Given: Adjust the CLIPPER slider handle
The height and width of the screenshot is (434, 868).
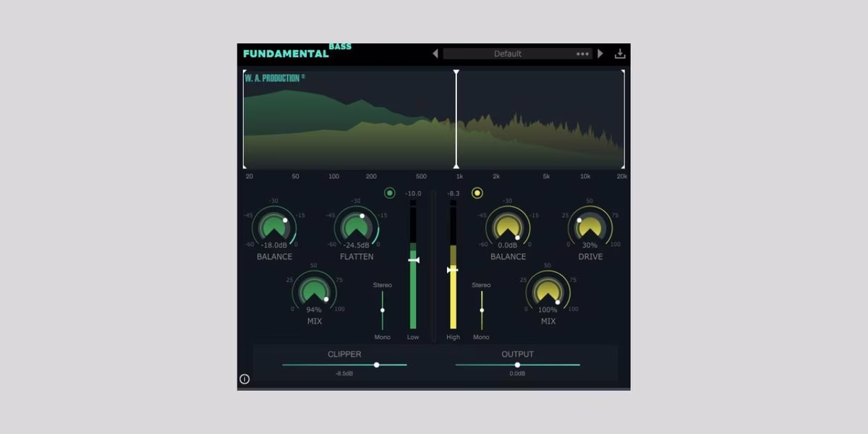Looking at the screenshot, I should click(x=377, y=365).
